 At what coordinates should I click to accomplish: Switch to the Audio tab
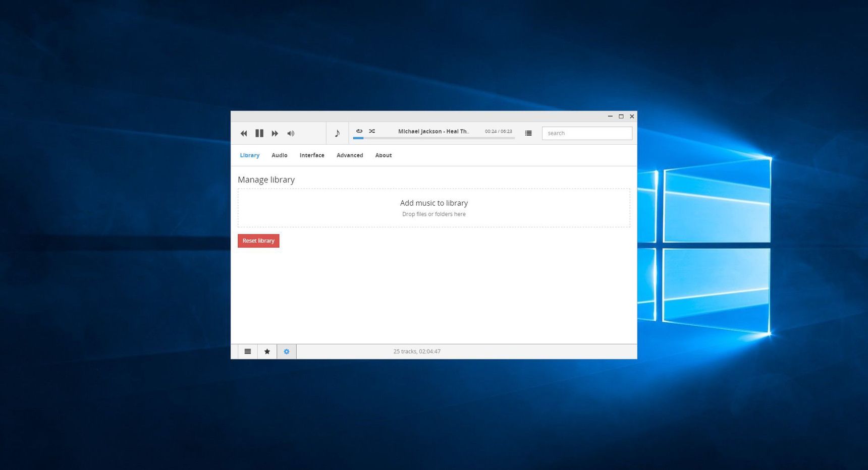(x=280, y=155)
